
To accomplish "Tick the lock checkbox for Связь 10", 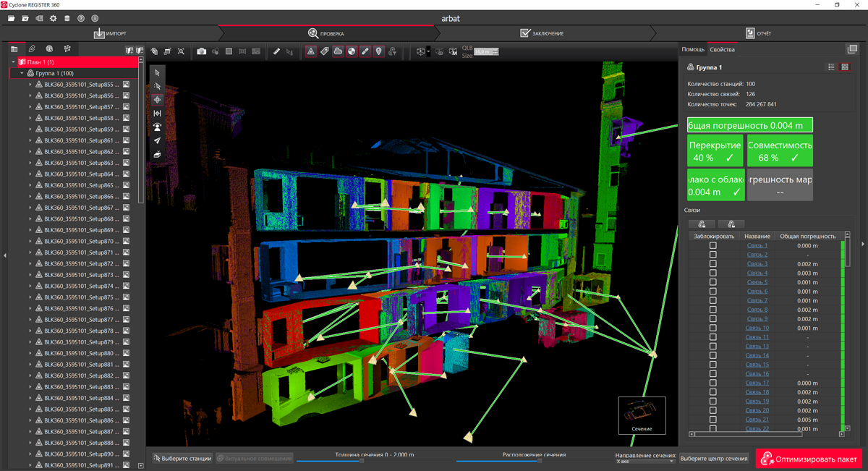I will pos(712,328).
